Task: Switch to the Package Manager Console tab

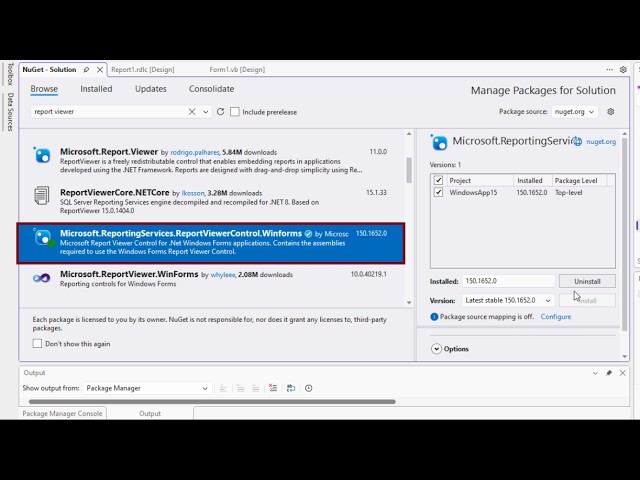Action: [x=62, y=413]
